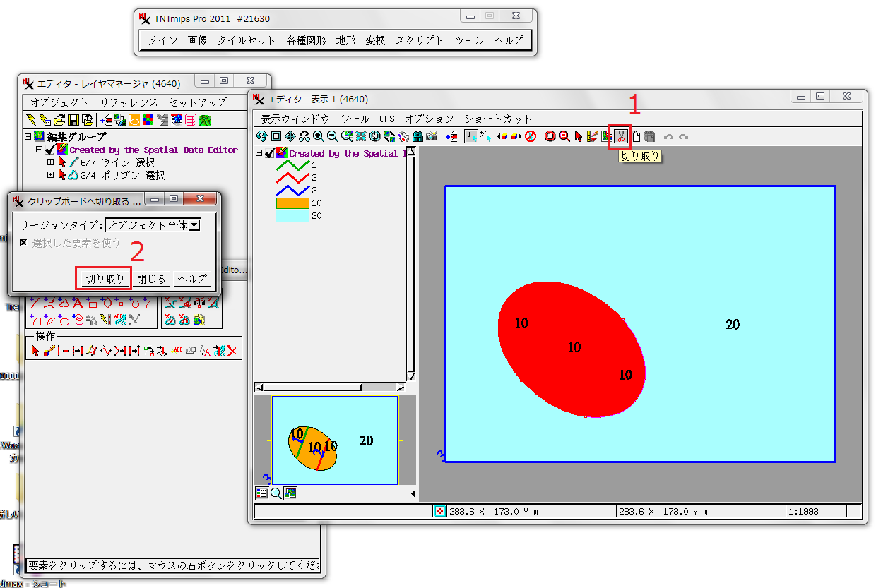Toggle layer visibility checkmark in Layer Manager
Viewport: 876px width, 588px height.
point(49,150)
